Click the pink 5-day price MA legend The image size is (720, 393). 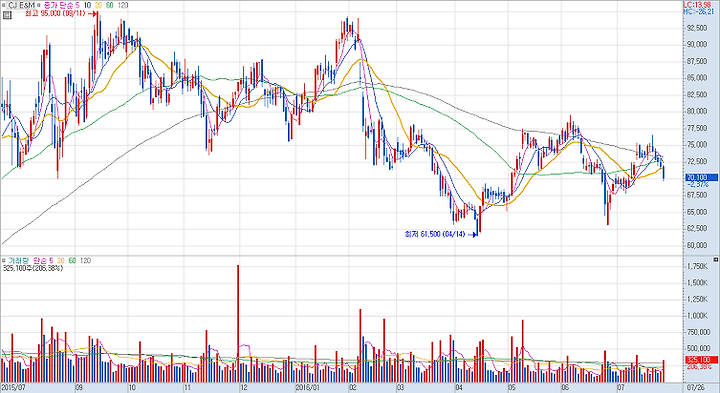click(78, 6)
